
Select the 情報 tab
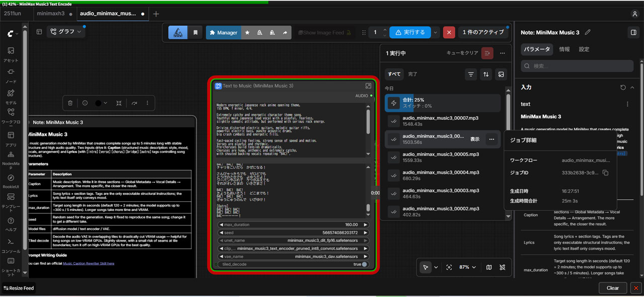coord(565,49)
